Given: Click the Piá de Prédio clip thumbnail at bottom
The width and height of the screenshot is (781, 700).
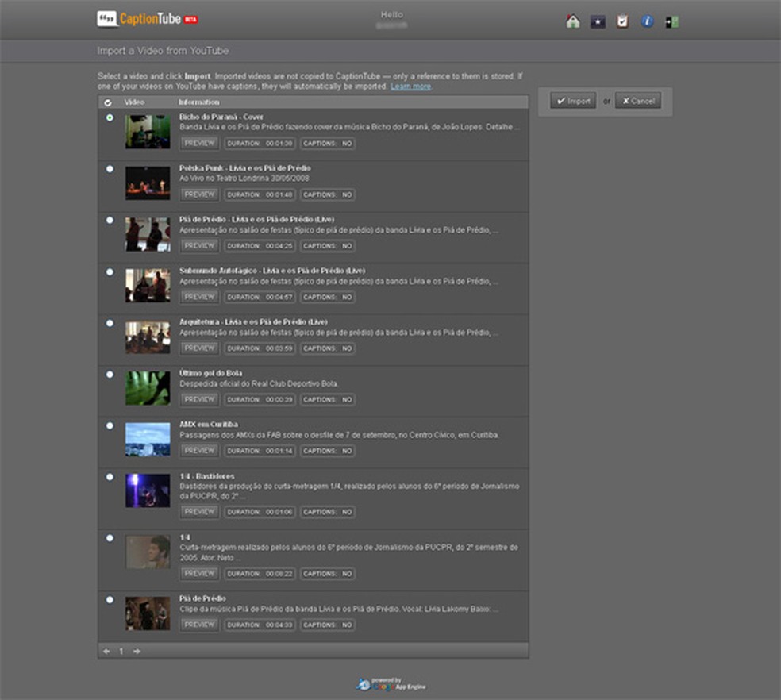Looking at the screenshot, I should point(148,613).
